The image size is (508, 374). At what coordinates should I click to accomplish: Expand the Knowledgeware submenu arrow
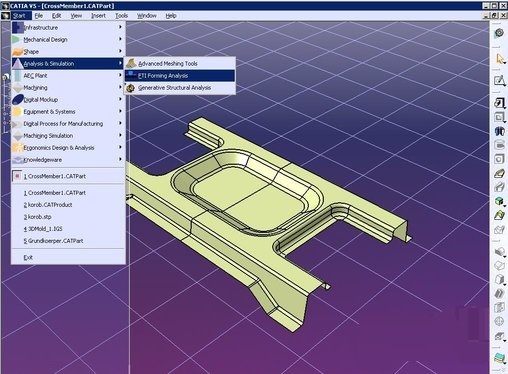[120, 159]
